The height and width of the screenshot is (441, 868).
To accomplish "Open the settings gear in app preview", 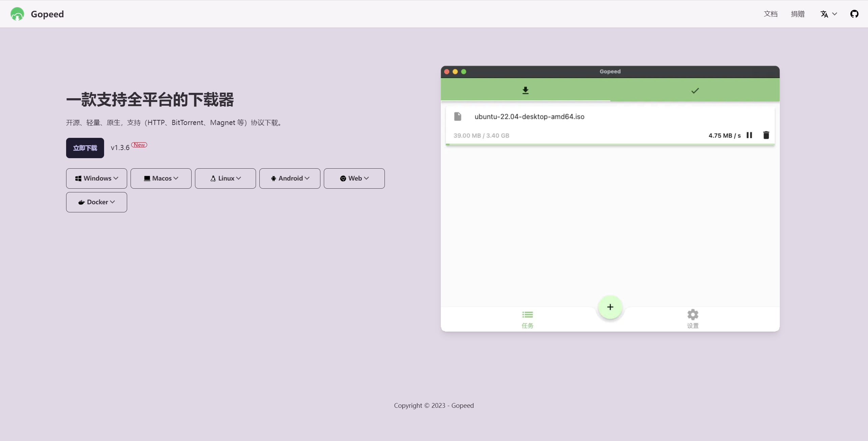I will 693,315.
